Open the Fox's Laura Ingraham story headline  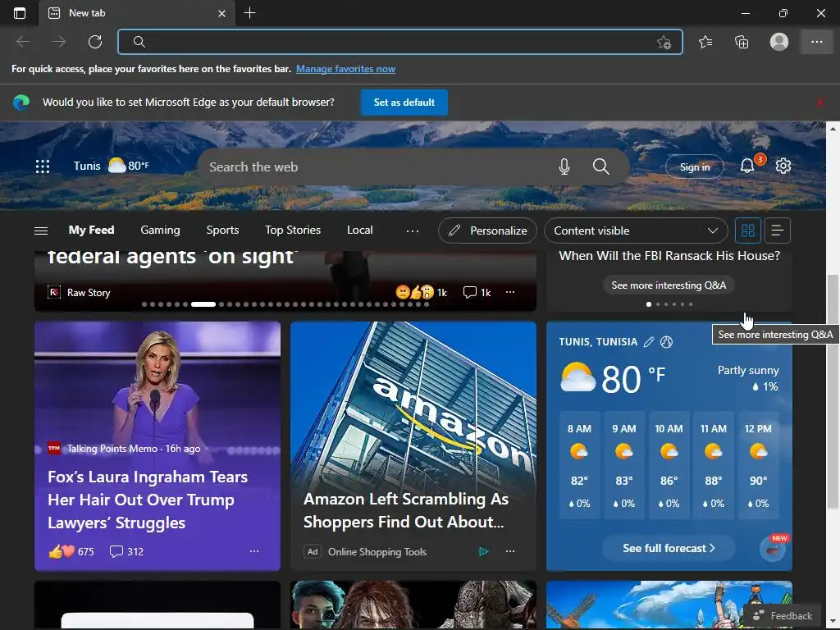[148, 500]
